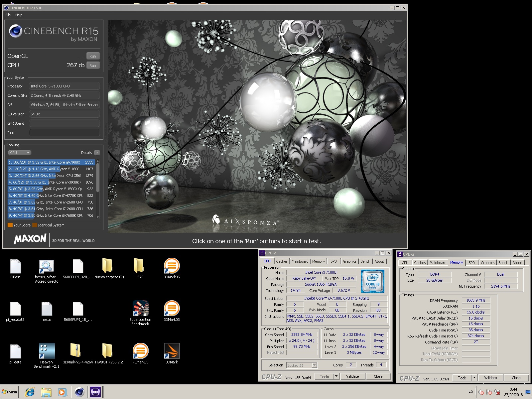Click Validate in right CPU-Z window
The height and width of the screenshot is (399, 532).
pyautogui.click(x=490, y=378)
